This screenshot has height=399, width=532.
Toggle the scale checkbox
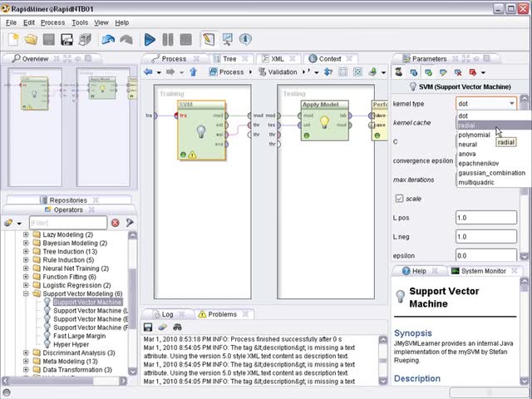pyautogui.click(x=399, y=199)
